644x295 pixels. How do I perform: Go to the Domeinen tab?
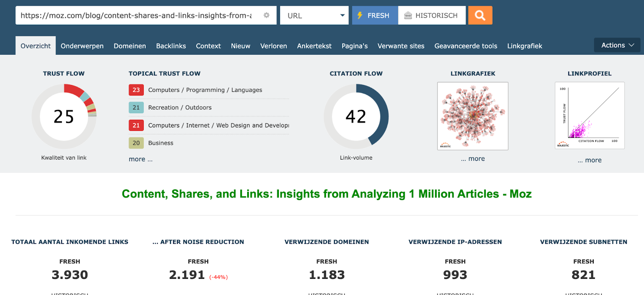tap(130, 46)
